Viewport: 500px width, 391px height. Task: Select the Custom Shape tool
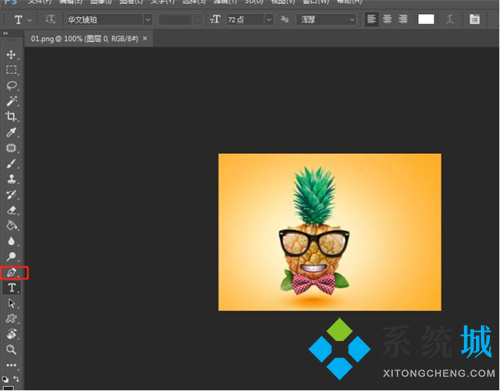(11, 318)
